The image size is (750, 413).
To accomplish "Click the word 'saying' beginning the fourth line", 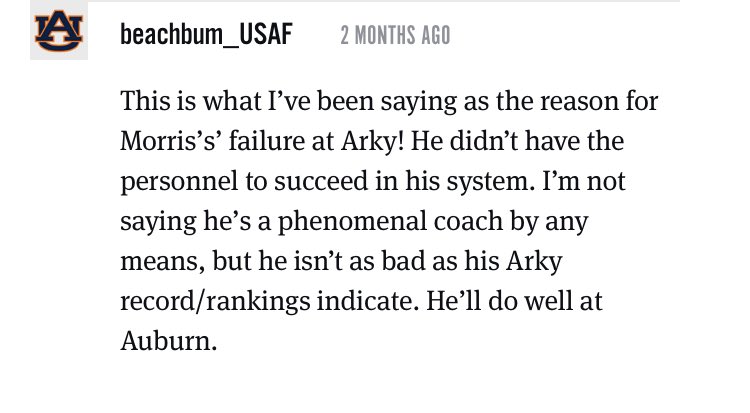I will click(x=158, y=223).
